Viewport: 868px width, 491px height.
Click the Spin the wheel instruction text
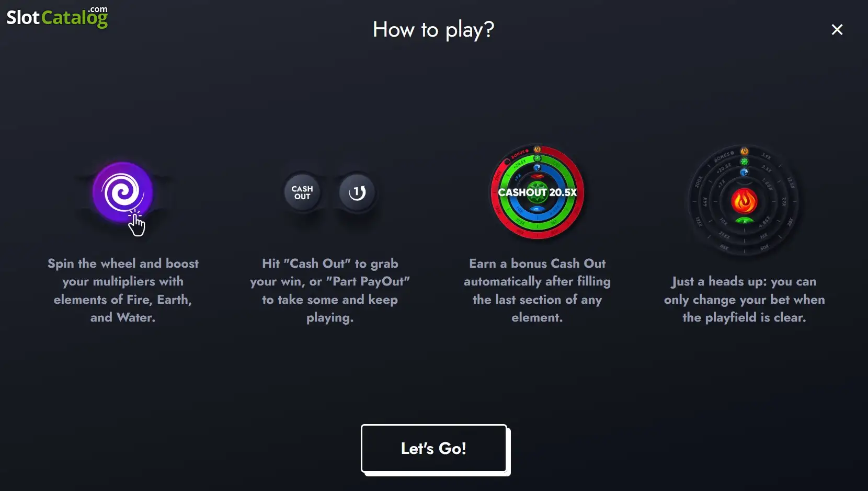pos(123,290)
